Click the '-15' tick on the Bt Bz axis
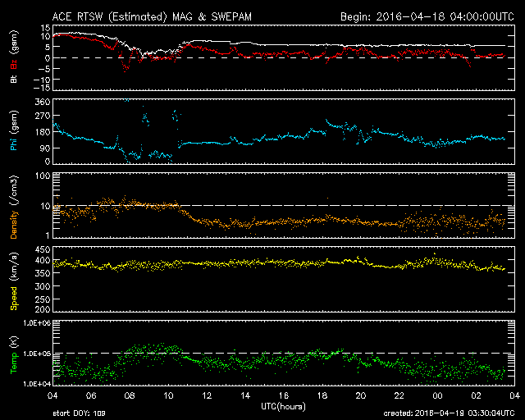 tap(42, 88)
